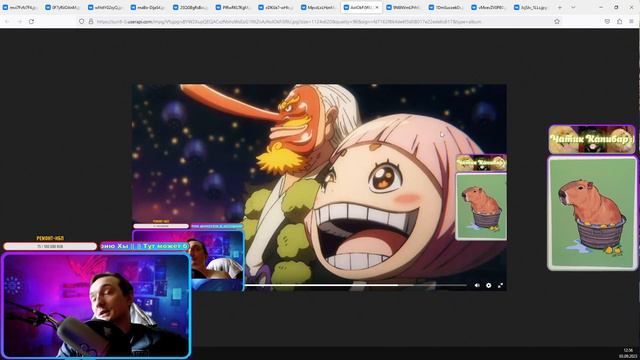Open the tracking protection shield icon

82,22
